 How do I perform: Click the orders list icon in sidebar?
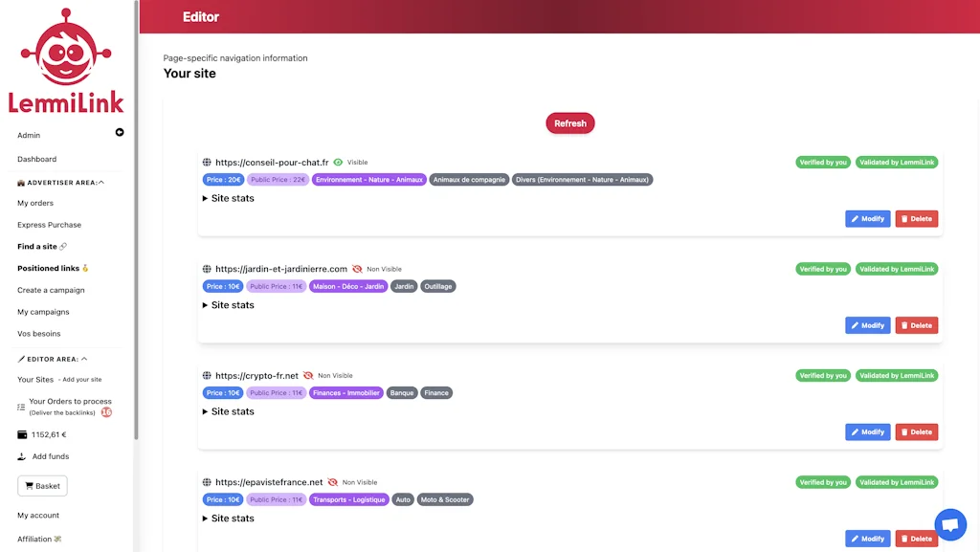pyautogui.click(x=21, y=408)
